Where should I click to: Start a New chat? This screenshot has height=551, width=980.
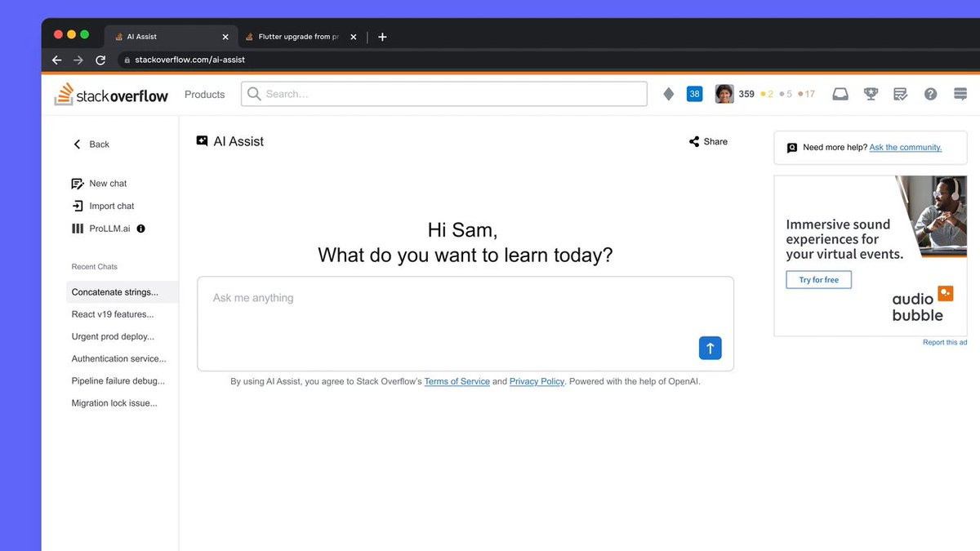point(100,184)
